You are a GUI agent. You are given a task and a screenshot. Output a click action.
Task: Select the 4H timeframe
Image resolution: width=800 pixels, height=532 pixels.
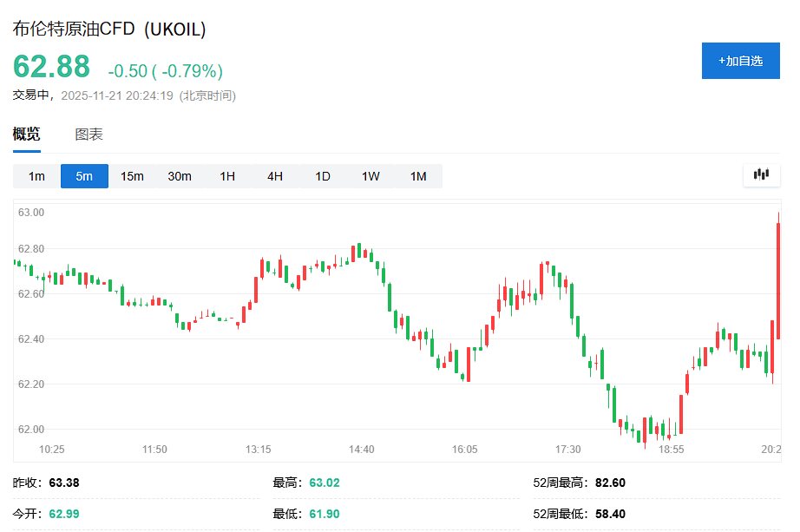274,175
